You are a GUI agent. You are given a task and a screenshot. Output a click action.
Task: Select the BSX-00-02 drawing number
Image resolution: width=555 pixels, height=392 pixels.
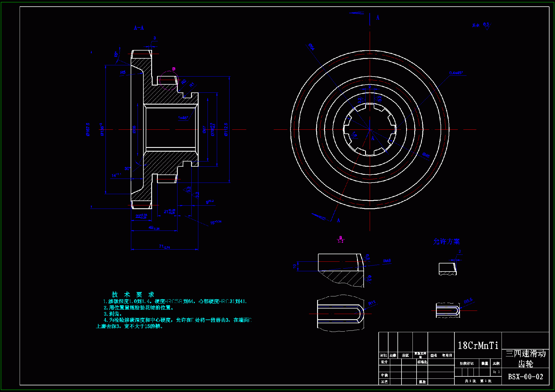click(x=525, y=377)
